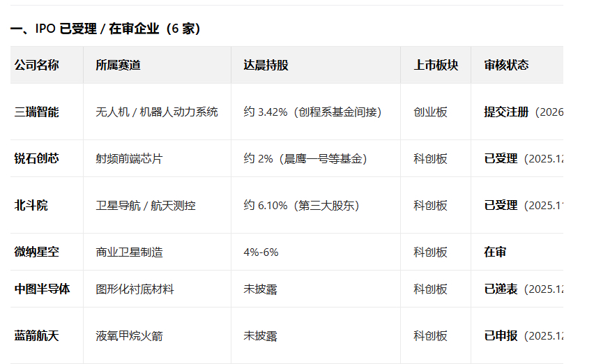
Task: Click cell 图形化衬底材料
Action: 135,289
